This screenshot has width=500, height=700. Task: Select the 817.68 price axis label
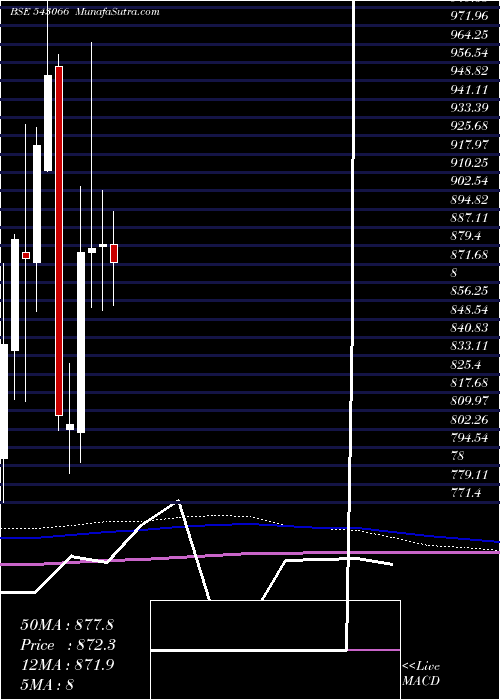pyautogui.click(x=469, y=383)
